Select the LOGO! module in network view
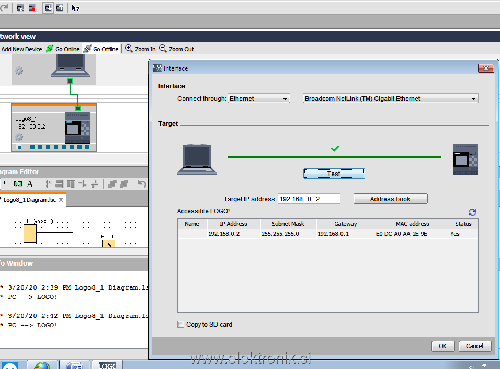This screenshot has height=369, width=500. (77, 128)
